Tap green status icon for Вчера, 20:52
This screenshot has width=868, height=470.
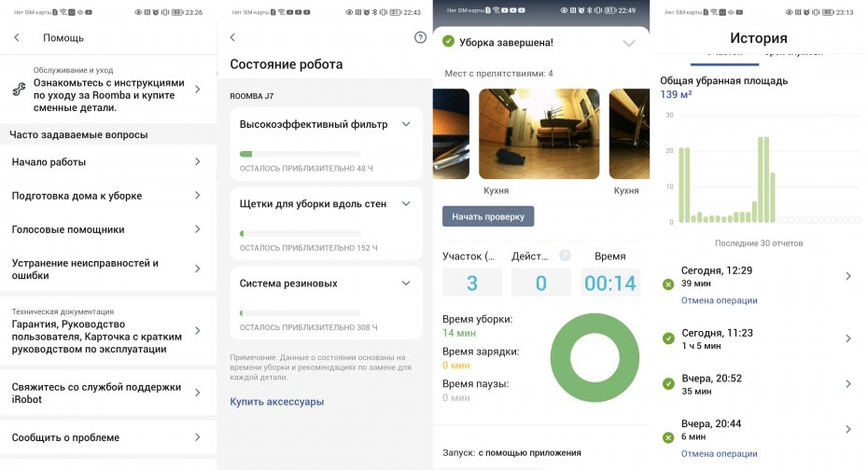(x=668, y=384)
